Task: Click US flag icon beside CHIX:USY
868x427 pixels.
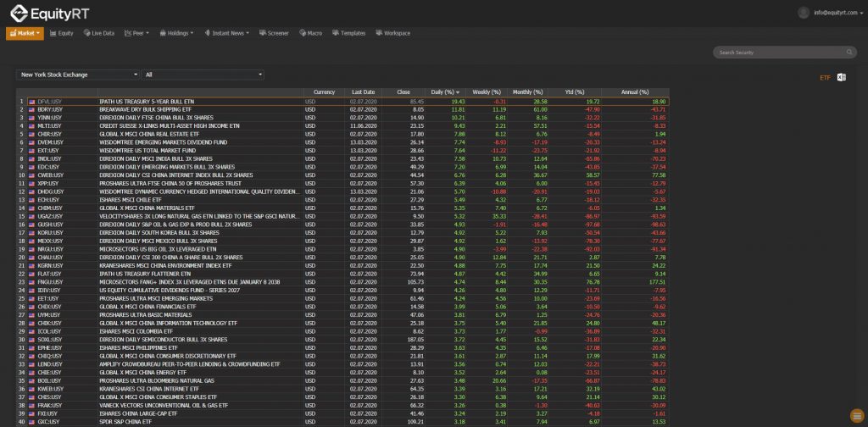Action: click(31, 307)
